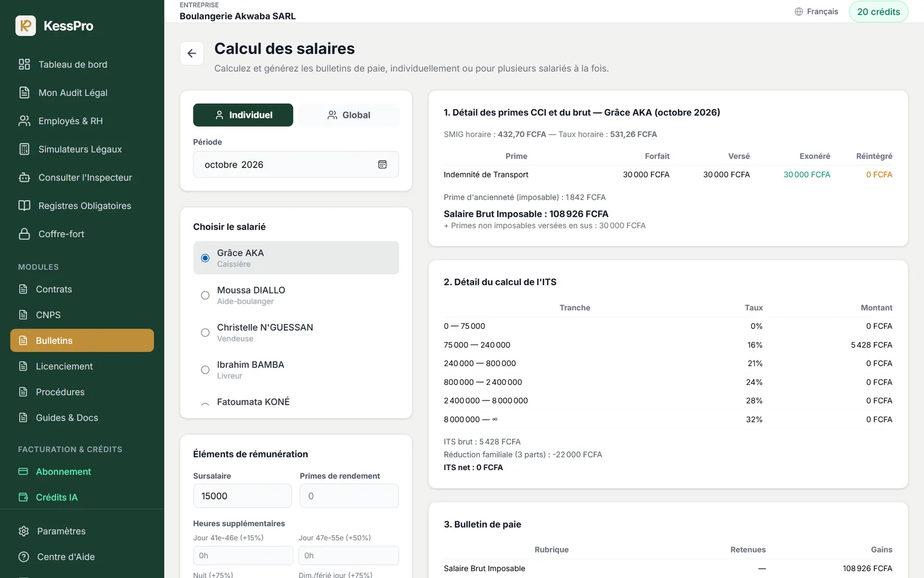
Task: Switch to Global mode tab
Action: click(x=349, y=115)
